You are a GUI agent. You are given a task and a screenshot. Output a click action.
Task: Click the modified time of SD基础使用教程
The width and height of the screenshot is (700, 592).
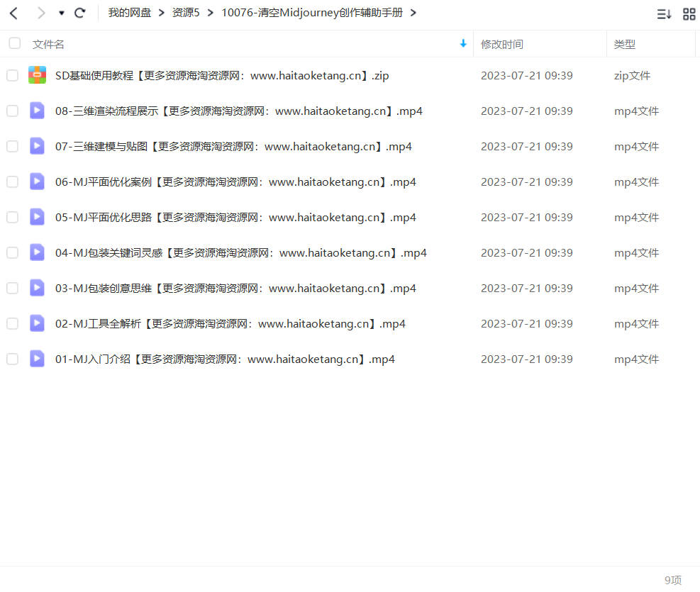527,75
